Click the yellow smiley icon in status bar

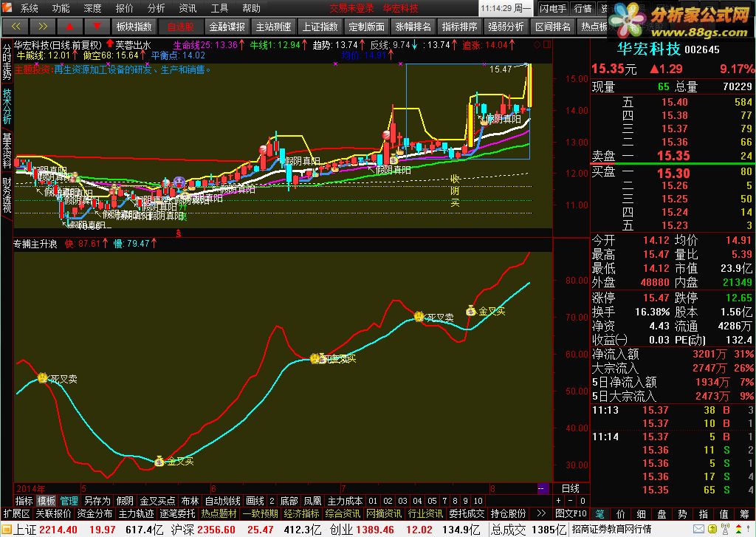point(712,530)
